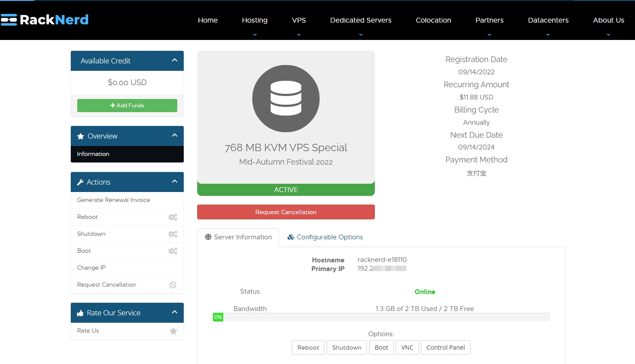This screenshot has height=364, width=635.
Task: Click the globe icon on Server Information tab
Action: coord(208,237)
